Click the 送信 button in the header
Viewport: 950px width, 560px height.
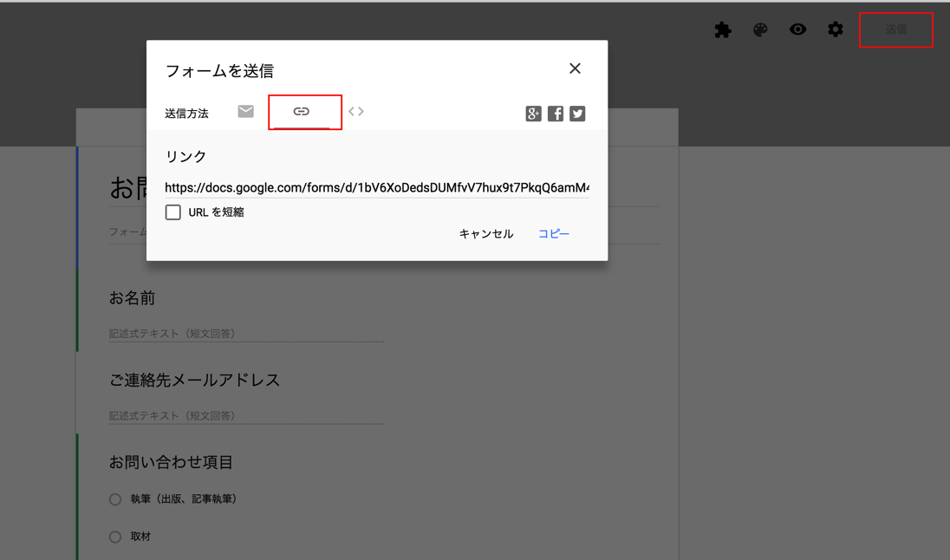[896, 29]
